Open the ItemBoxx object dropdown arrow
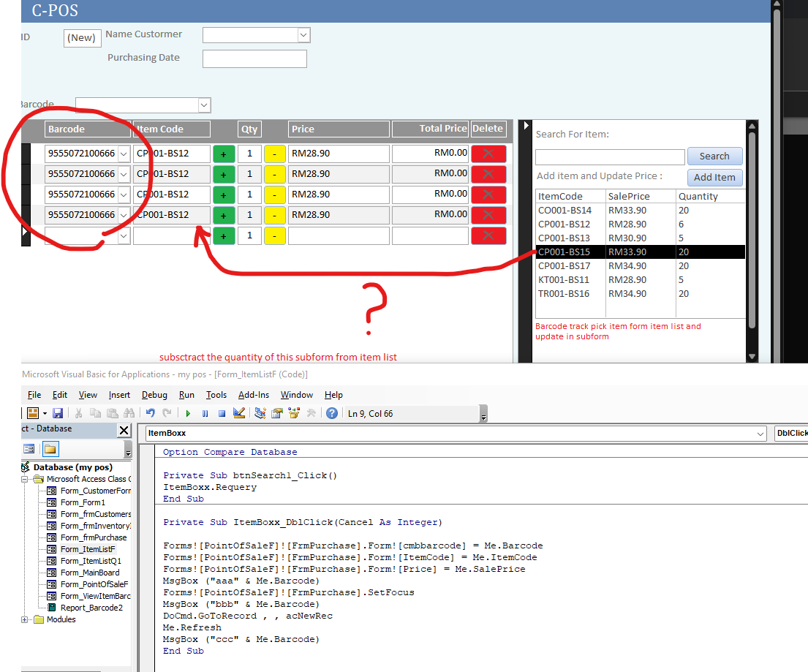808x672 pixels. [x=761, y=434]
